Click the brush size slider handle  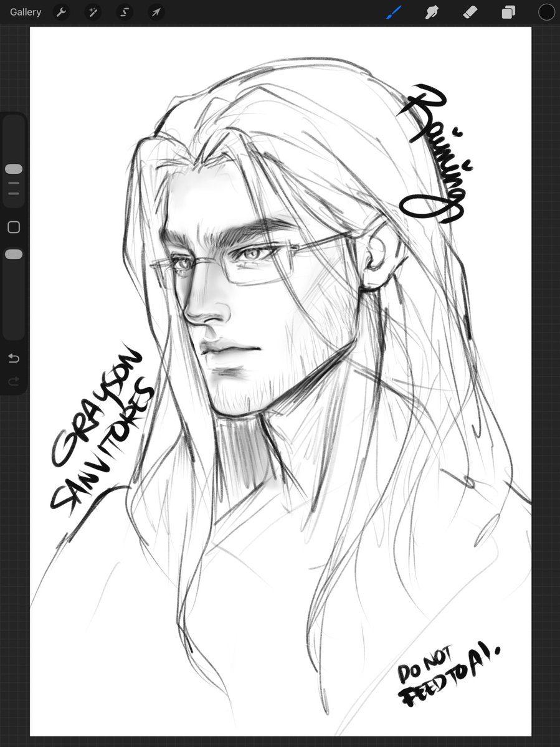coord(14,169)
